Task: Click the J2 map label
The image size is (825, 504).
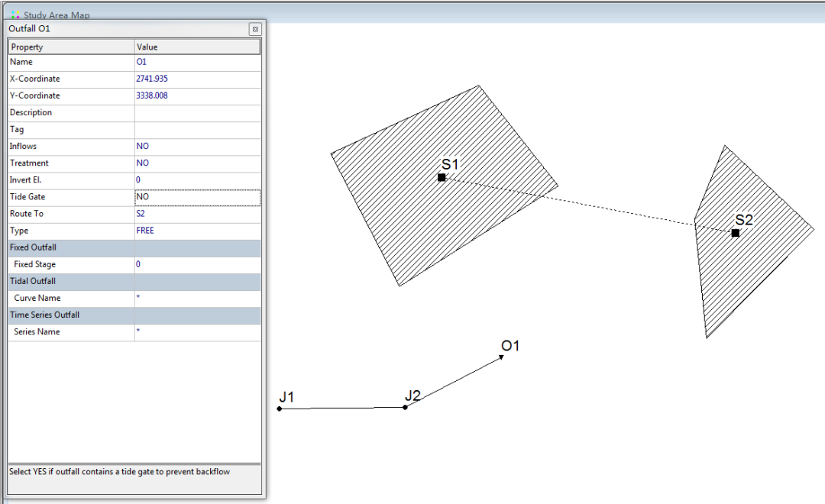Action: coord(412,395)
